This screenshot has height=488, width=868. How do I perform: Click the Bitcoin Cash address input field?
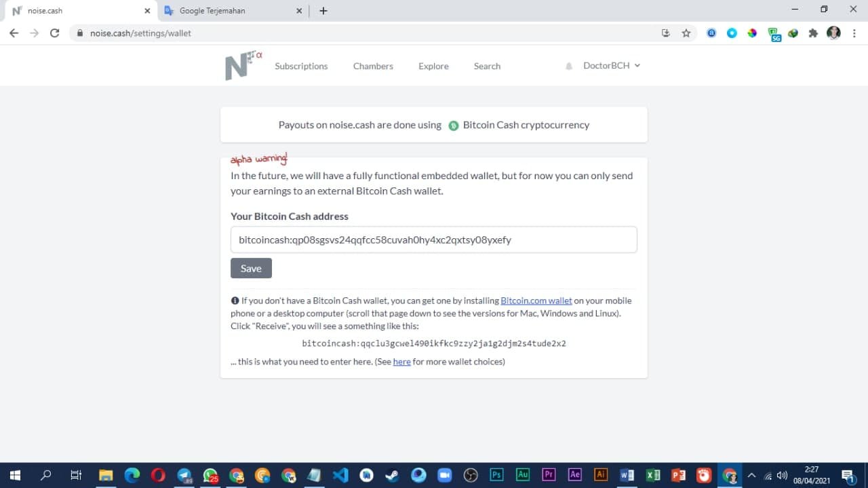tap(434, 240)
